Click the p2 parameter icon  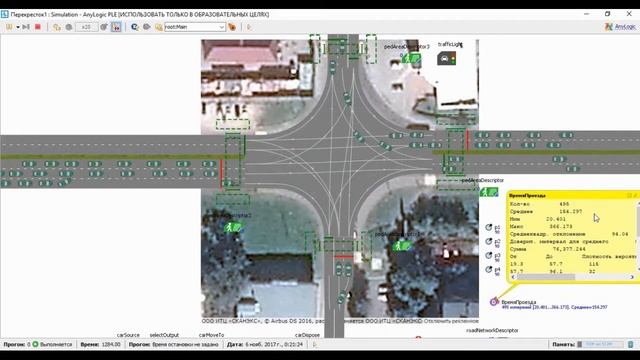(489, 241)
